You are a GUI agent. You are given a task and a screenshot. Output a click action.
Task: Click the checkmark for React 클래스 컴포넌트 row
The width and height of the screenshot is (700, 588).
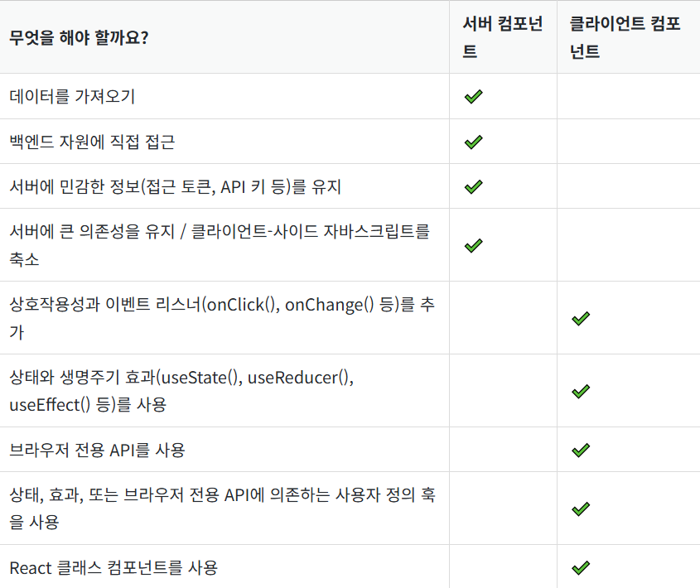tap(581, 567)
